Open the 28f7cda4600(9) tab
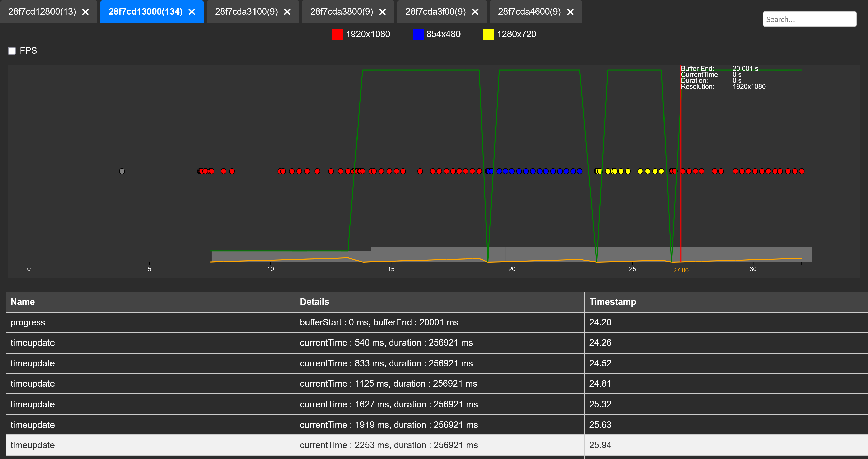 click(x=529, y=12)
